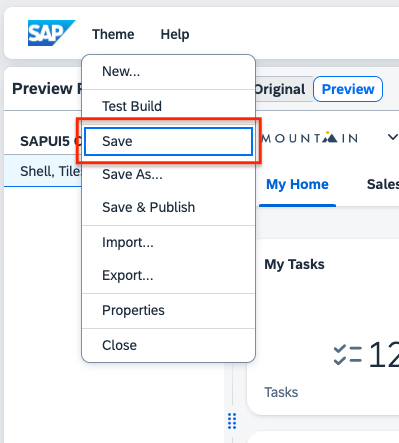Open the Theme menu

[113, 34]
